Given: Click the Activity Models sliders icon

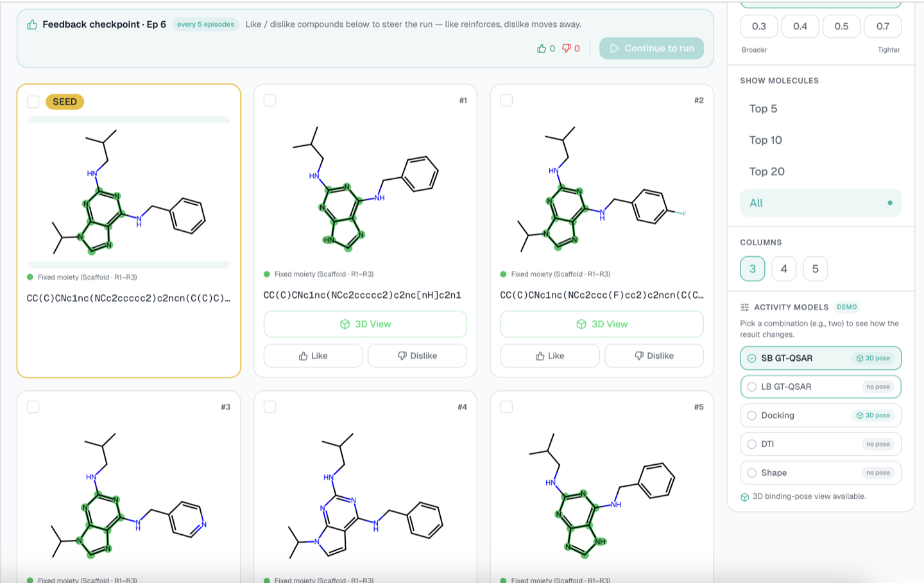Looking at the screenshot, I should 744,307.
